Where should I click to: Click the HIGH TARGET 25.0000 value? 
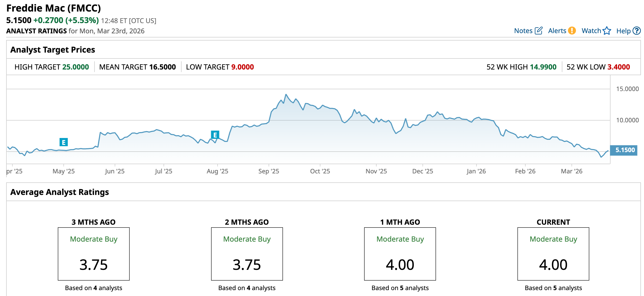(75, 67)
